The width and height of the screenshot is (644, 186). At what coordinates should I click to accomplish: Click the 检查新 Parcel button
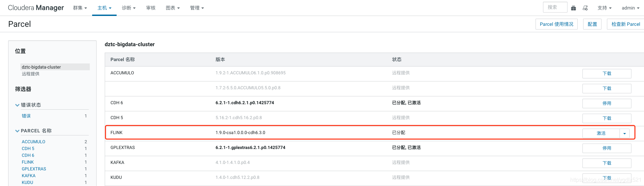(625, 24)
